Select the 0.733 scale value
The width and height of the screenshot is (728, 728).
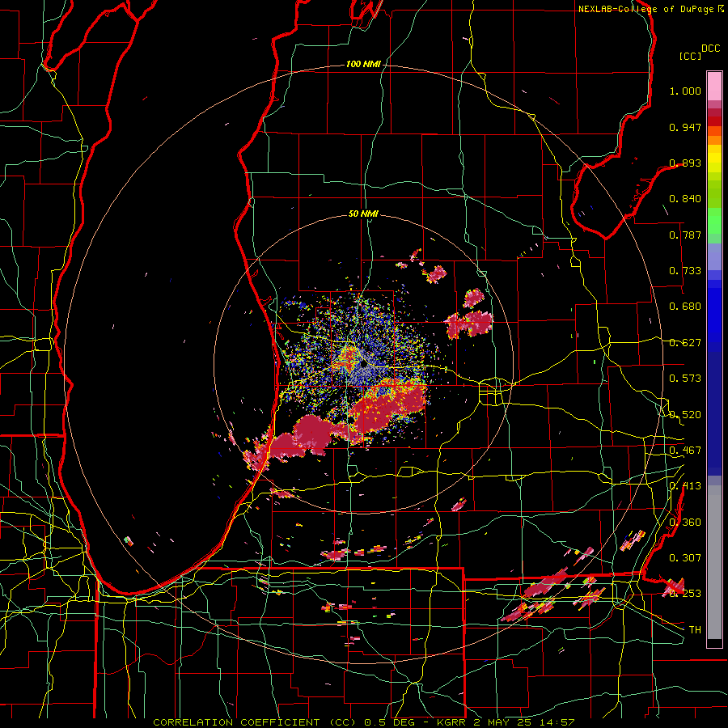[685, 270]
